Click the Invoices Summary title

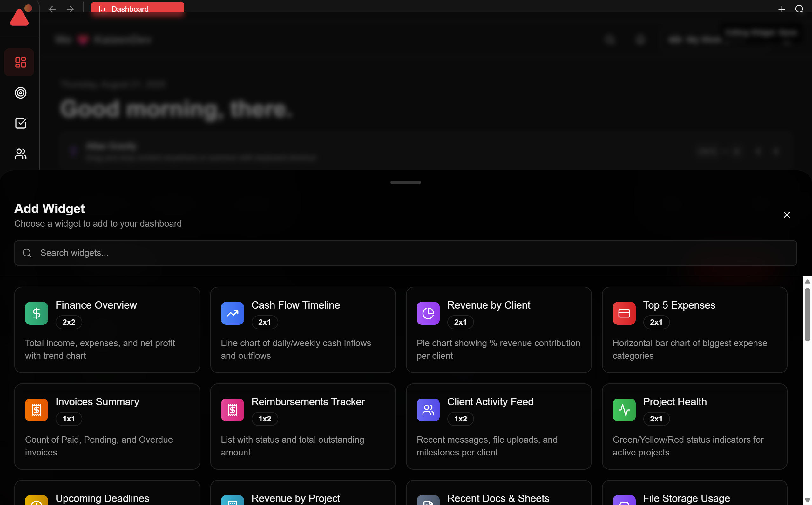[97, 401]
